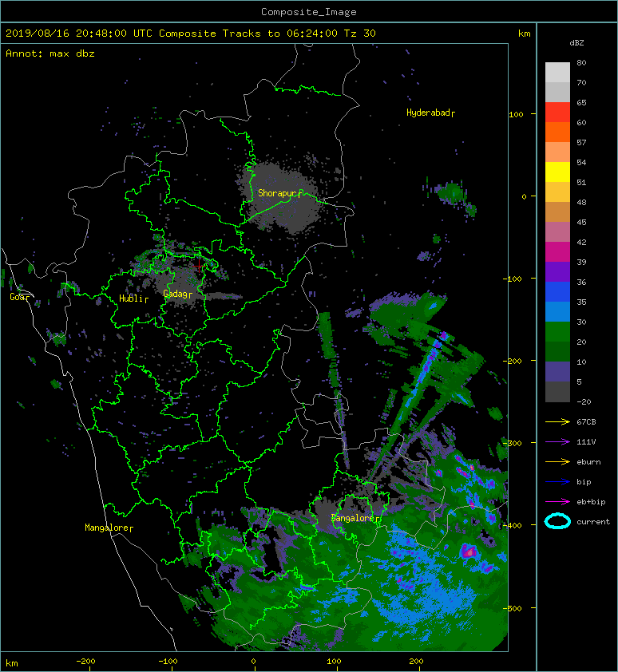Pick the 10 dBZ slate-purple swatch

[557, 371]
